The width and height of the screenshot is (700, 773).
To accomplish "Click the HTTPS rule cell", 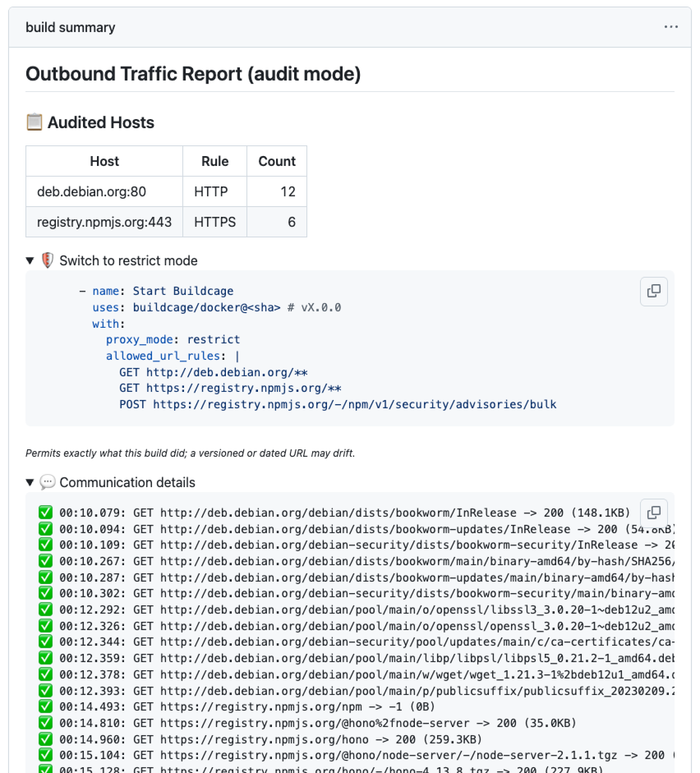I will 215,222.
